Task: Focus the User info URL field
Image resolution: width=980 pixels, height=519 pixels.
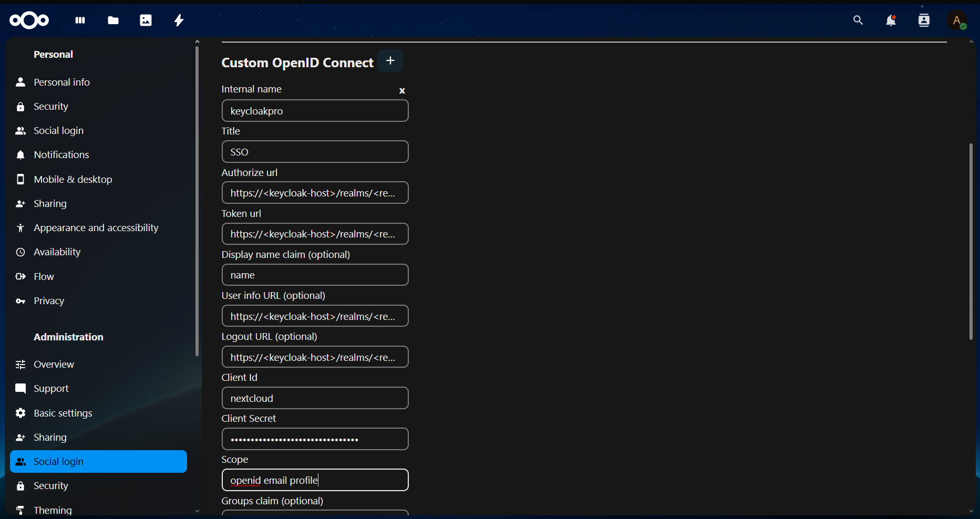Action: [315, 316]
